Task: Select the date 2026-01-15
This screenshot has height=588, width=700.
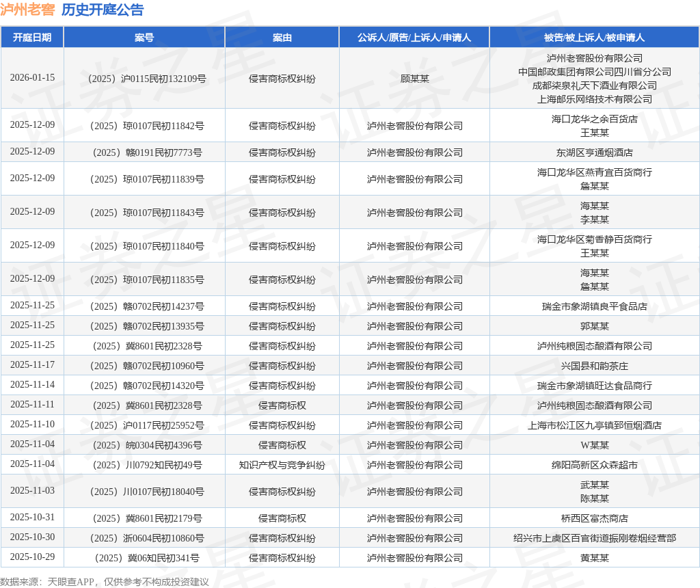Action: (32, 78)
